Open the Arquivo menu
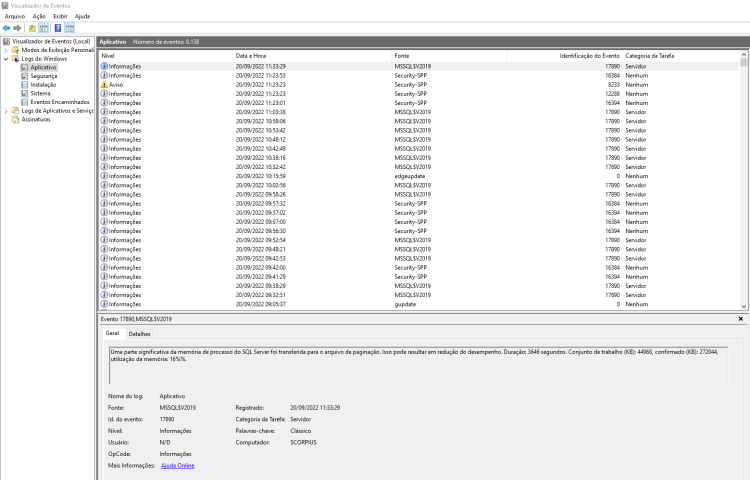The width and height of the screenshot is (750, 480). pyautogui.click(x=14, y=16)
